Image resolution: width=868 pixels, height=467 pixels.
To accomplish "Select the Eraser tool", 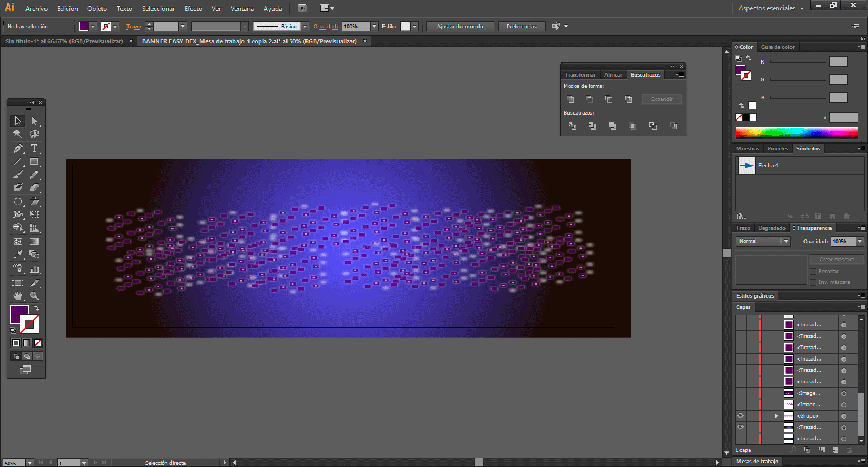I will point(34,187).
